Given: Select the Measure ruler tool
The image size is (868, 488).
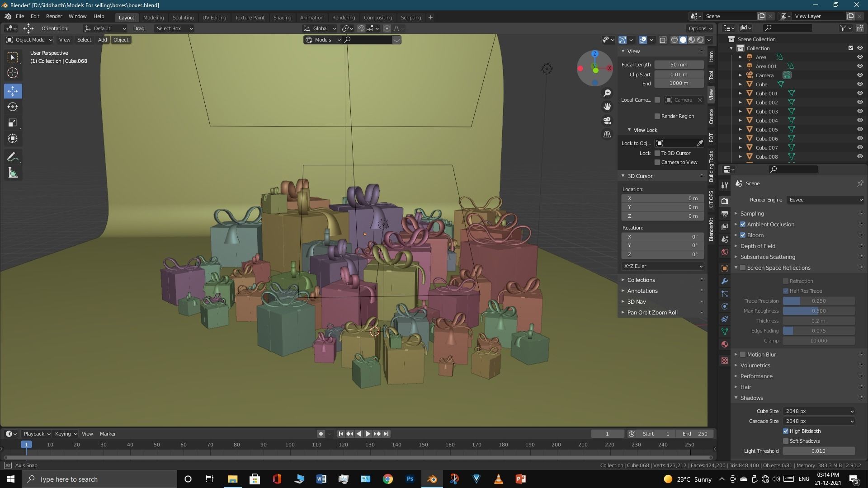Looking at the screenshot, I should (x=13, y=173).
